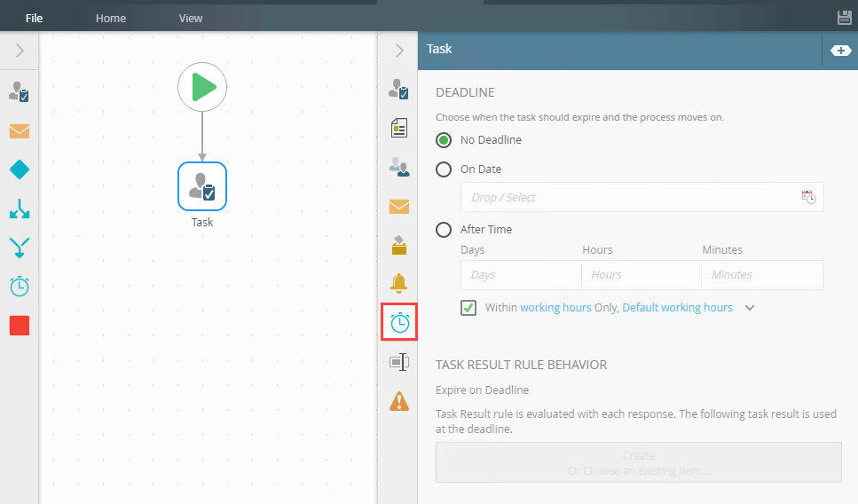
Task: Click the green Start node on the canvas
Action: coord(202,87)
